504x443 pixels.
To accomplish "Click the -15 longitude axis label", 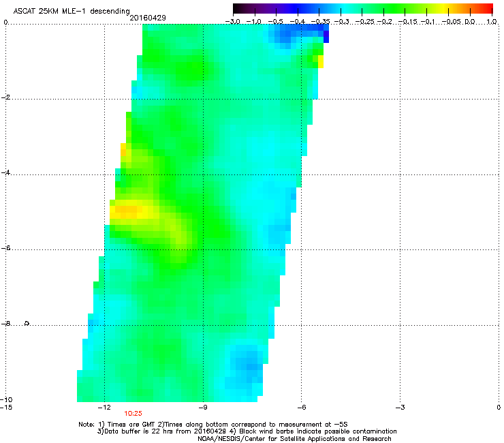I will 6,408.
